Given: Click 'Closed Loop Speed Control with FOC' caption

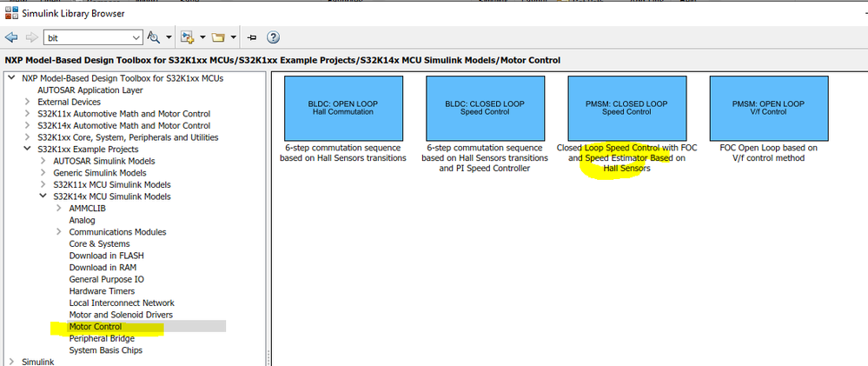Looking at the screenshot, I should [x=626, y=158].
